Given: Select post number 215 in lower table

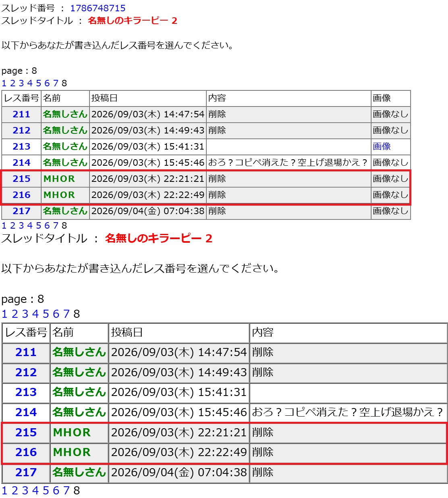Looking at the screenshot, I should click(x=26, y=432).
